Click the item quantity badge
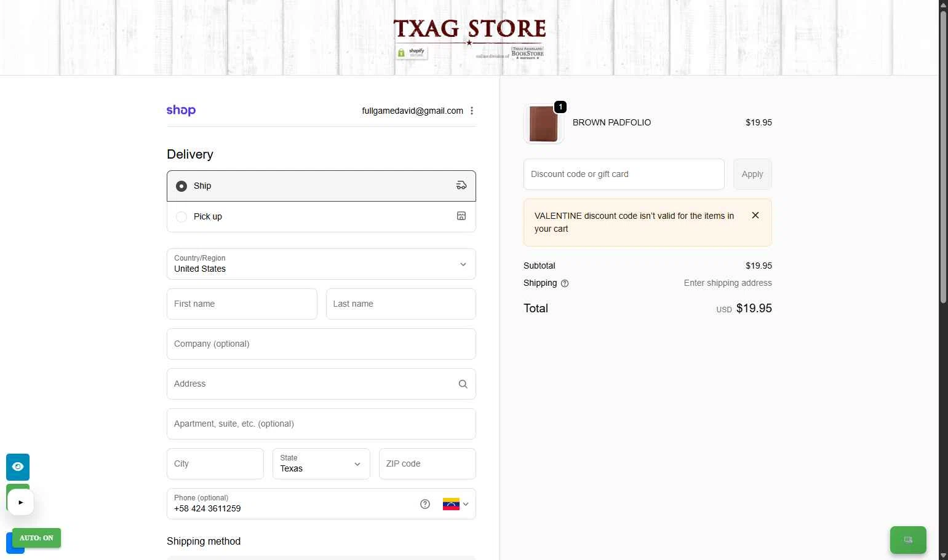The width and height of the screenshot is (948, 560). [x=560, y=107]
